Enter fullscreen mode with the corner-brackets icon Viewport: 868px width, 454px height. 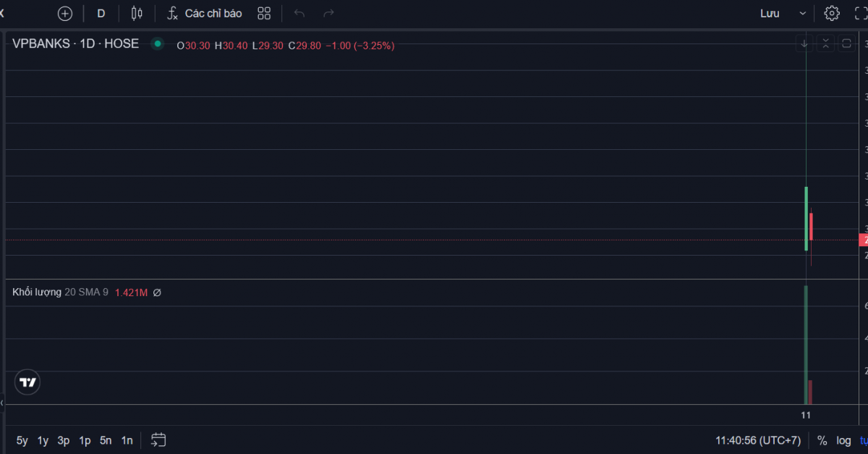[861, 13]
